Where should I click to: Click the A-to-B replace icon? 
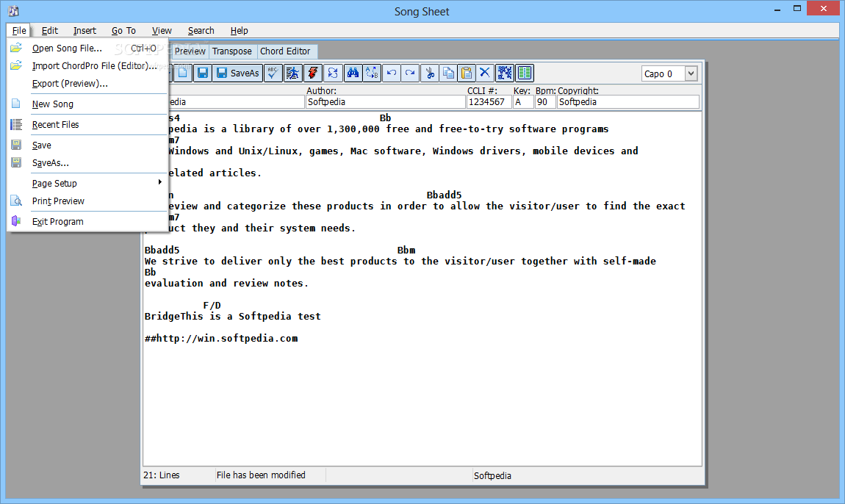tap(372, 73)
